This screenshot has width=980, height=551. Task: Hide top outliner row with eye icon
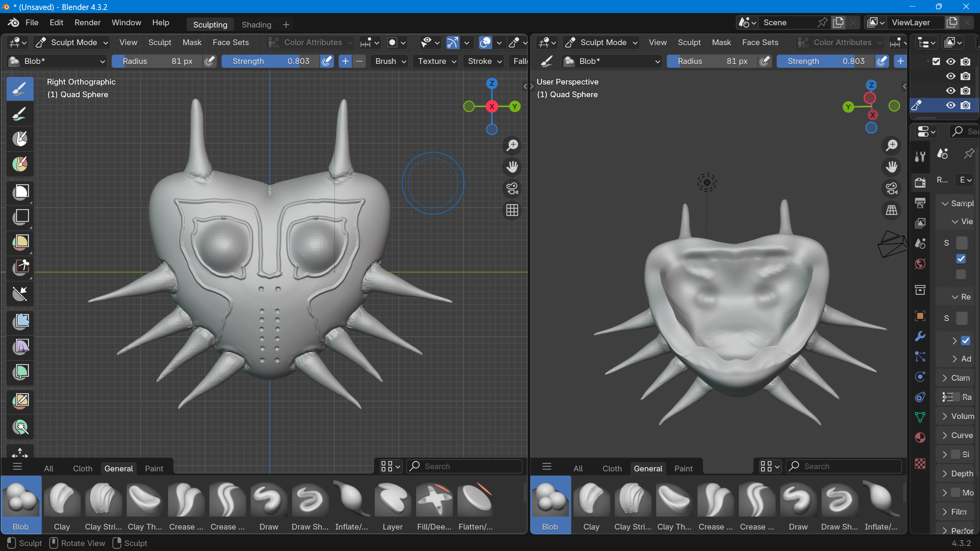pos(951,61)
